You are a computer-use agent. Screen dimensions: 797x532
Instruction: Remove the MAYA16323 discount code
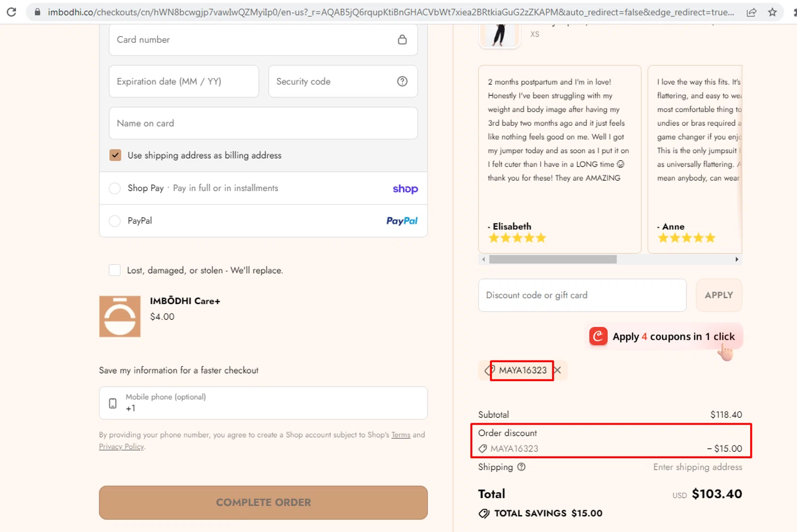[557, 370]
